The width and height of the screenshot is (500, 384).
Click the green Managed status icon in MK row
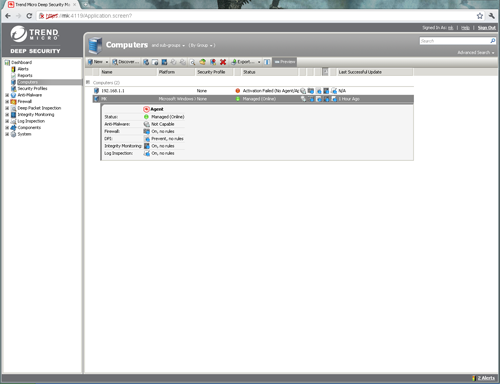tap(238, 99)
